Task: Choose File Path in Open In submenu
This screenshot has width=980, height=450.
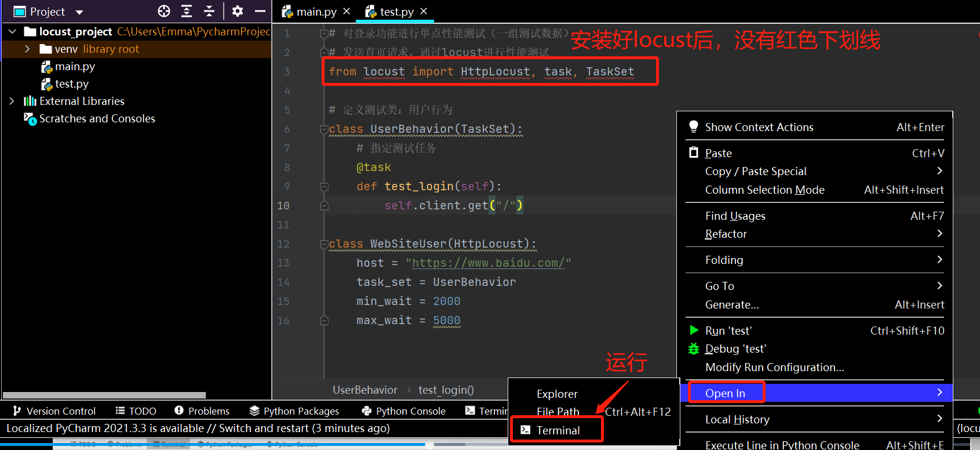Action: [x=558, y=412]
